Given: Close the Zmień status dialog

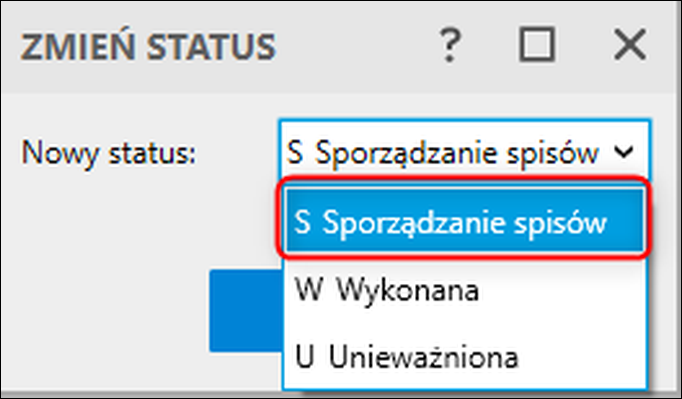Looking at the screenshot, I should (630, 44).
